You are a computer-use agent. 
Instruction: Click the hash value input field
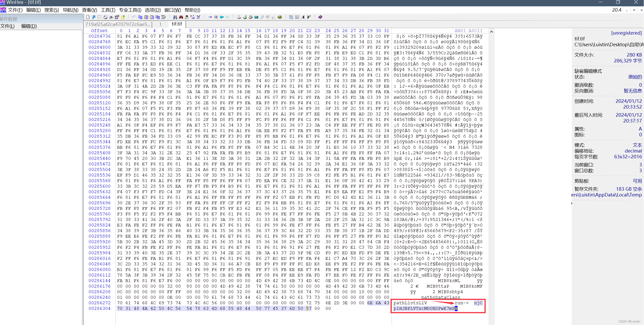coord(118,24)
